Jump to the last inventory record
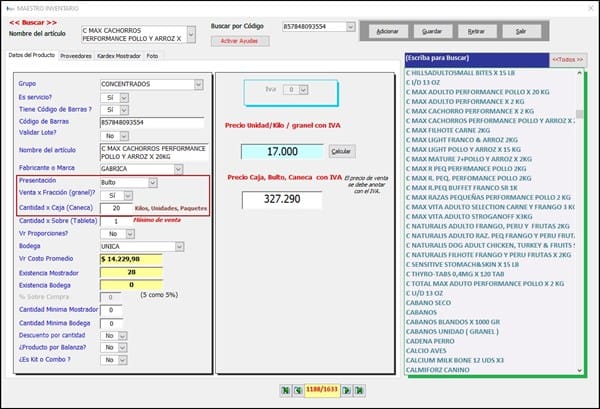The width and height of the screenshot is (600, 409). pos(359,390)
